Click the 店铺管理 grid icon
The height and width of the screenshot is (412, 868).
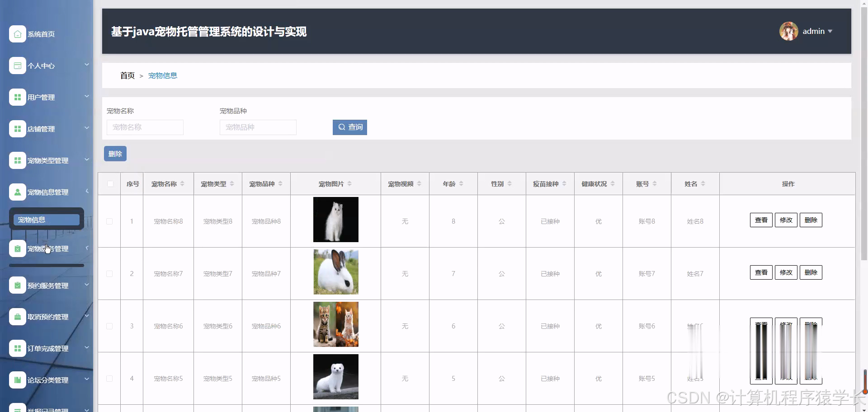pos(17,129)
